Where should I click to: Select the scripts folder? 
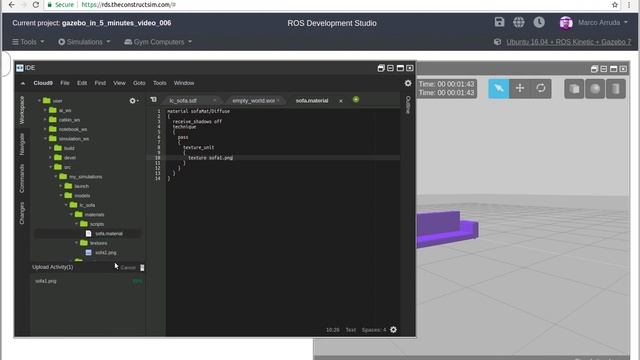pyautogui.click(x=97, y=224)
